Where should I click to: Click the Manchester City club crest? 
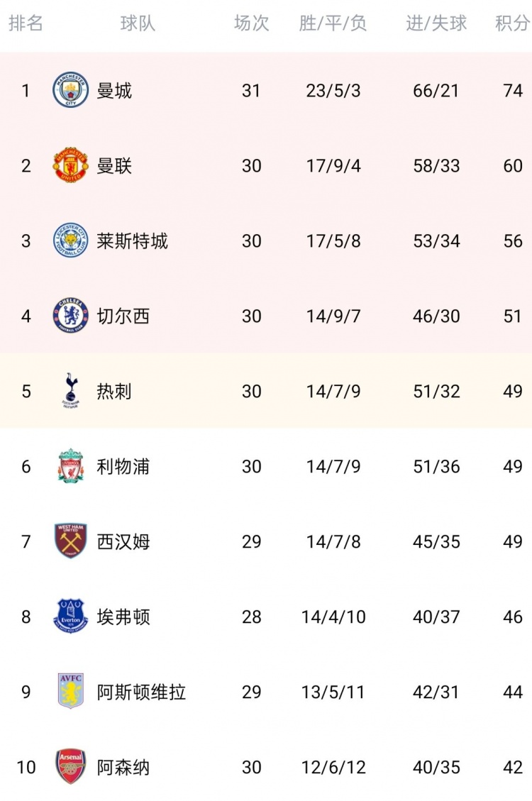70,90
